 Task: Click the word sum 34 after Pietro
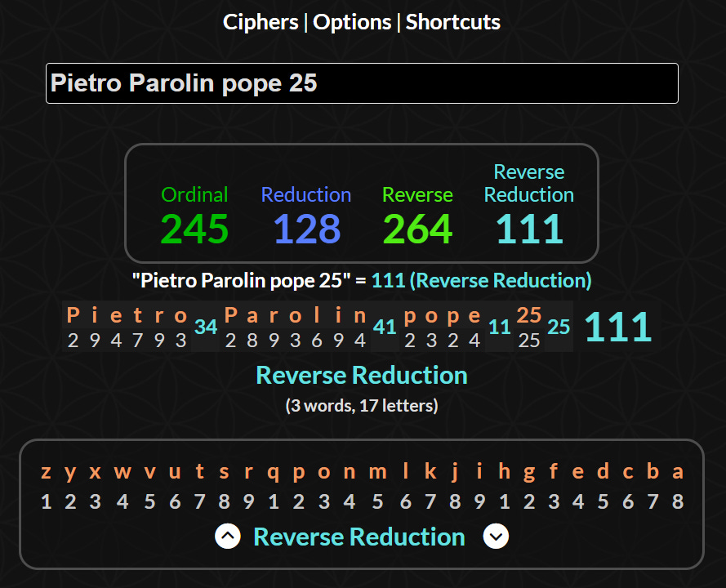206,327
